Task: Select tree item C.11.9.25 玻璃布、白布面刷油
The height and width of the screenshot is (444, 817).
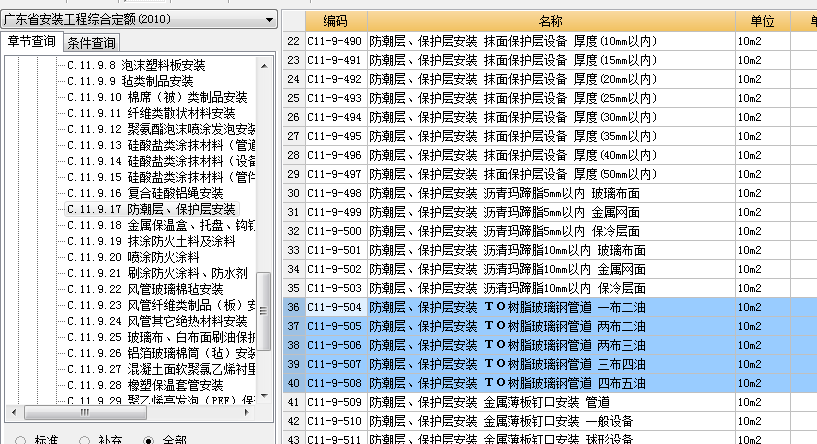Action: [161, 337]
